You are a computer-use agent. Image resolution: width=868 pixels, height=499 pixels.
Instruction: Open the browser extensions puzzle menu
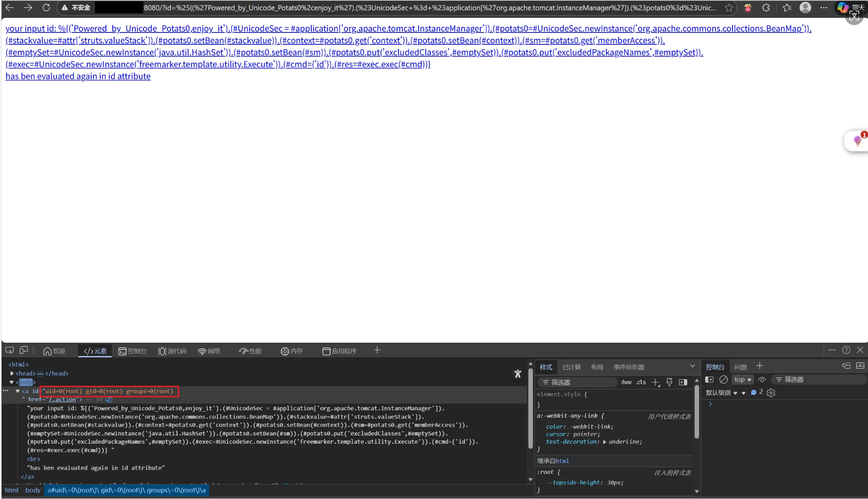pyautogui.click(x=766, y=8)
